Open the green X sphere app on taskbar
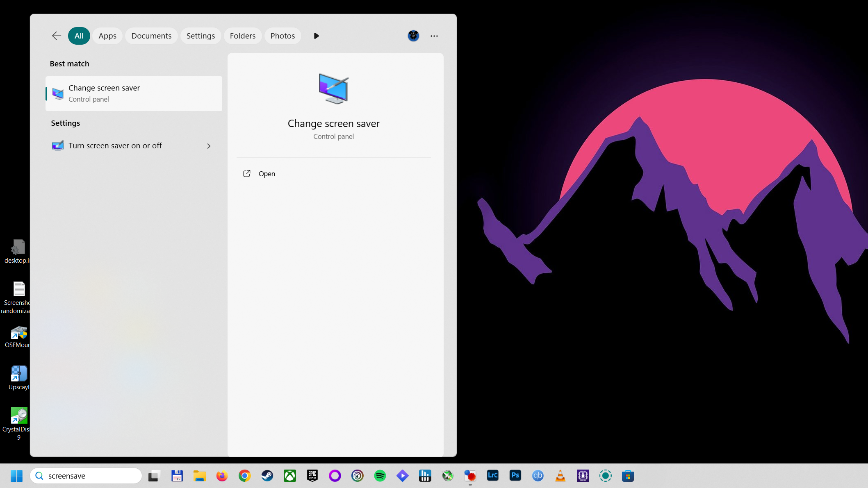This screenshot has width=868, height=488. click(x=448, y=476)
